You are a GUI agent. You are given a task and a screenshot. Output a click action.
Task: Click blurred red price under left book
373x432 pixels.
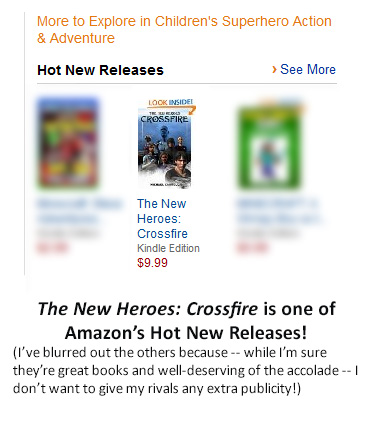pyautogui.click(x=52, y=248)
